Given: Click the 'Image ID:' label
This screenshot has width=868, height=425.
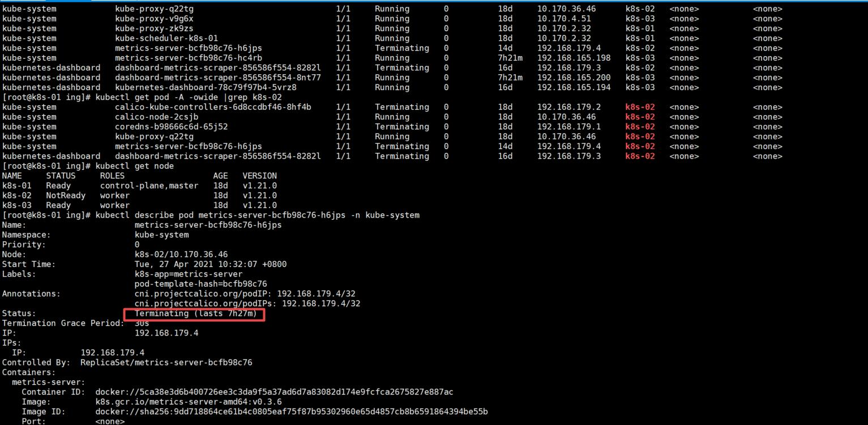Looking at the screenshot, I should coord(44,411).
